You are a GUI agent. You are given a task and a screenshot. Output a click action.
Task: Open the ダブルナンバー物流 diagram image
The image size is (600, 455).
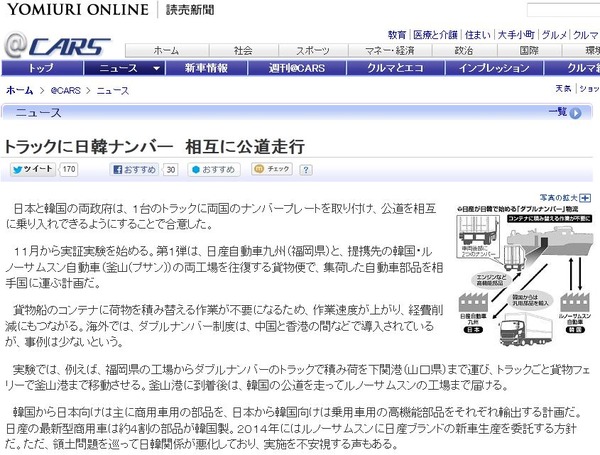click(x=525, y=276)
